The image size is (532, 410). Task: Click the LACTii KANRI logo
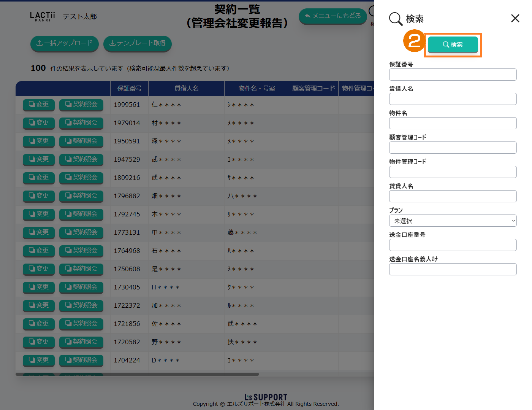pos(43,16)
